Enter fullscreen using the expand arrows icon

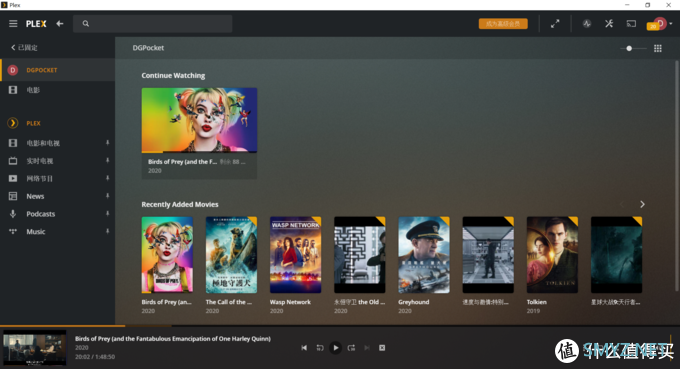(x=555, y=24)
